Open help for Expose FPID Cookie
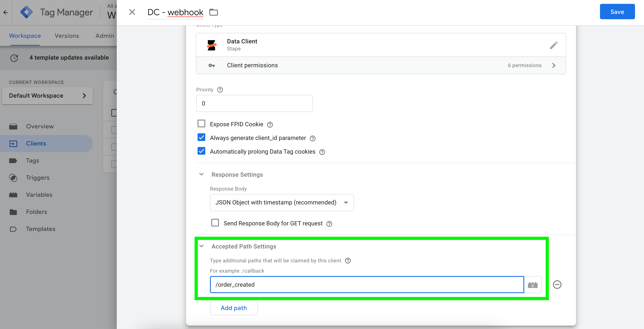This screenshot has width=644, height=329. click(x=270, y=124)
